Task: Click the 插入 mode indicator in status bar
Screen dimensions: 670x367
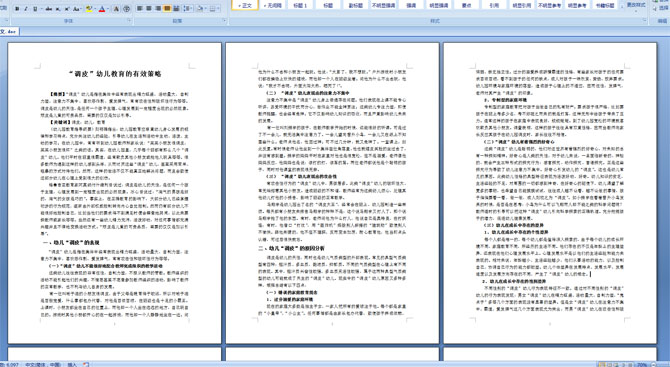Action: point(72,364)
